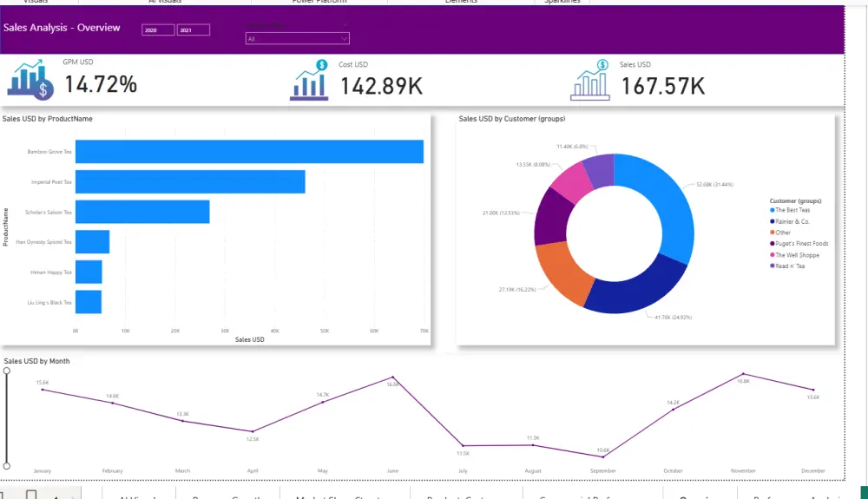Click the 14.72% GPM card value
868x499 pixels.
[101, 85]
